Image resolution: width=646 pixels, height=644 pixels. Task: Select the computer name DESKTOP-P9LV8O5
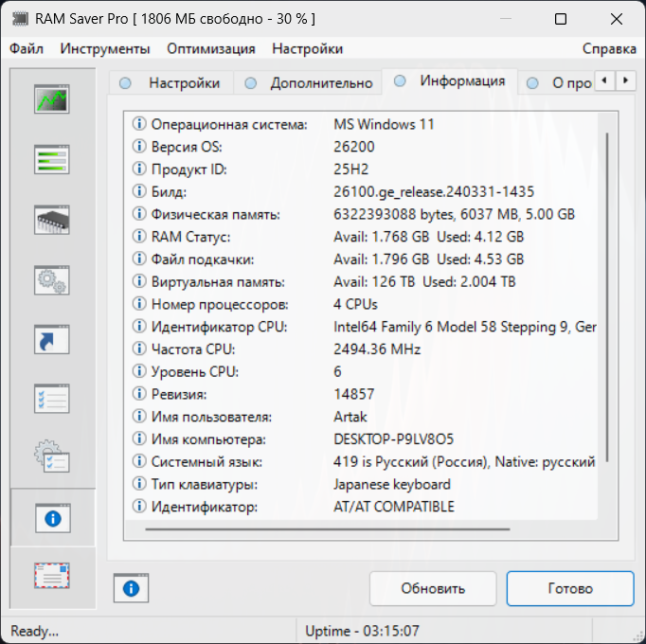[x=393, y=439]
